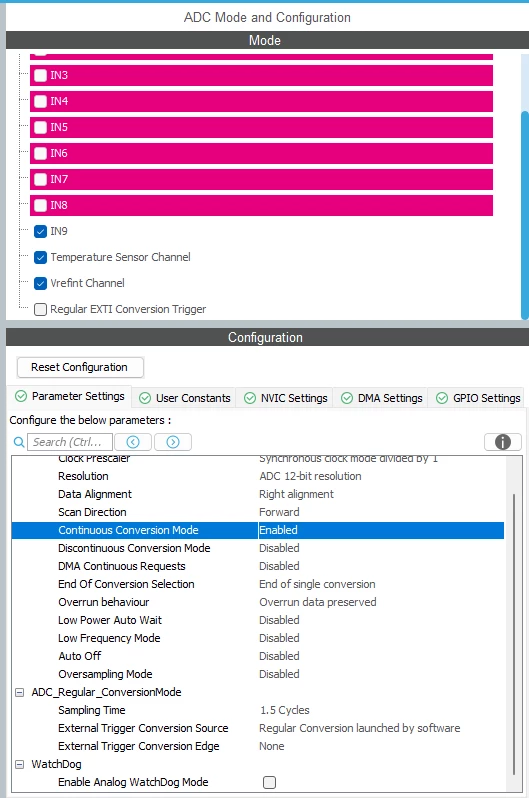529x798 pixels.
Task: Uncheck the IN9 channel checkbox
Action: coord(41,232)
